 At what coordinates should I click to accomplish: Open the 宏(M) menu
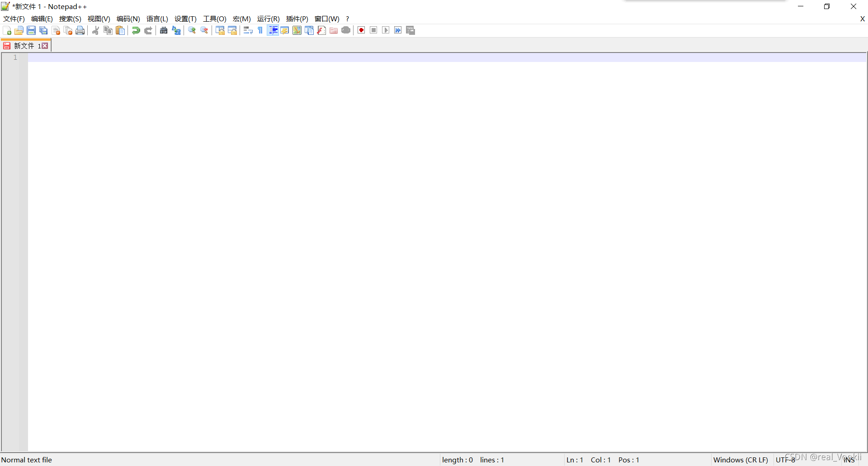[x=242, y=19]
